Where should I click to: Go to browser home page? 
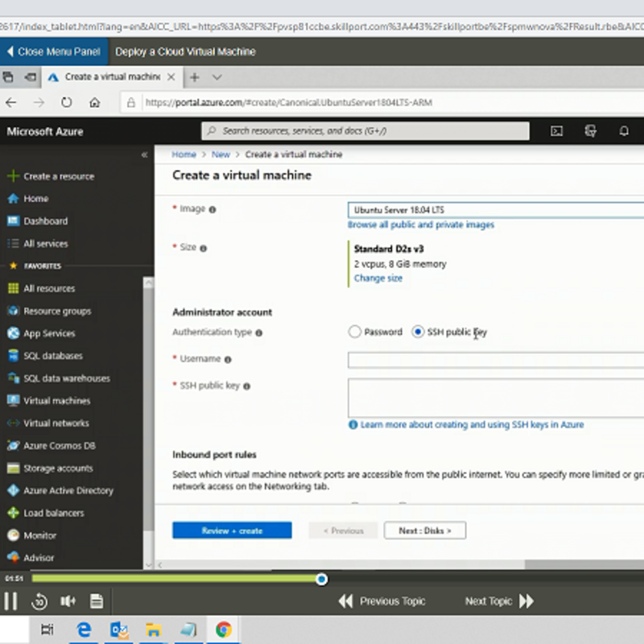click(x=94, y=102)
